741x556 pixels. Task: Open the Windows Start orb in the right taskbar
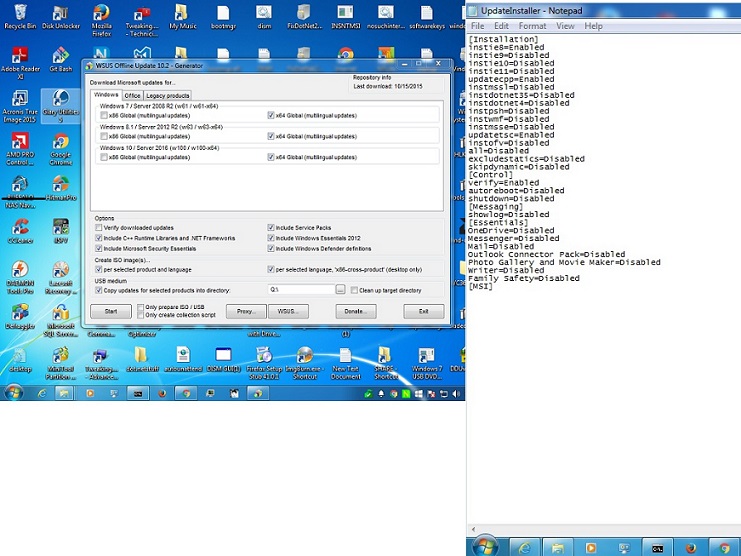(x=485, y=547)
